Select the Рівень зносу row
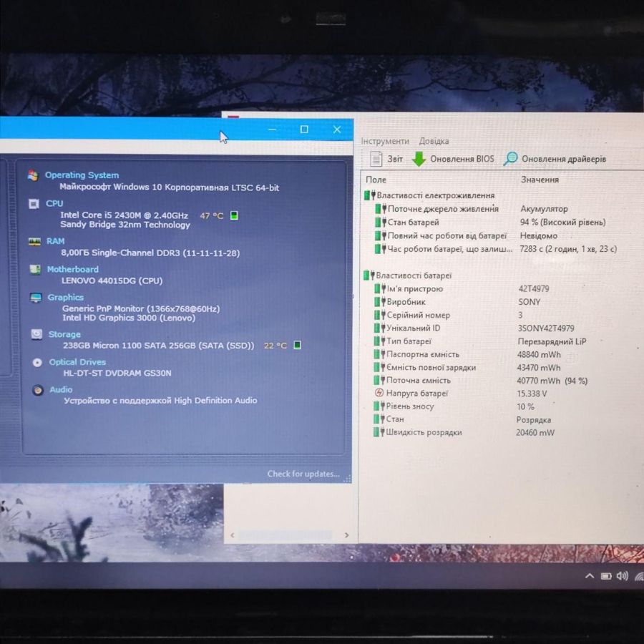 pos(454,406)
